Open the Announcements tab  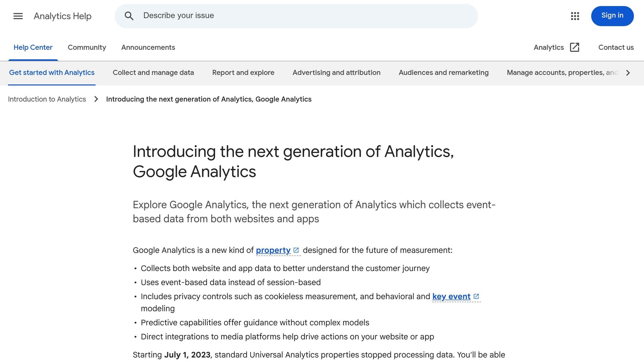point(148,47)
